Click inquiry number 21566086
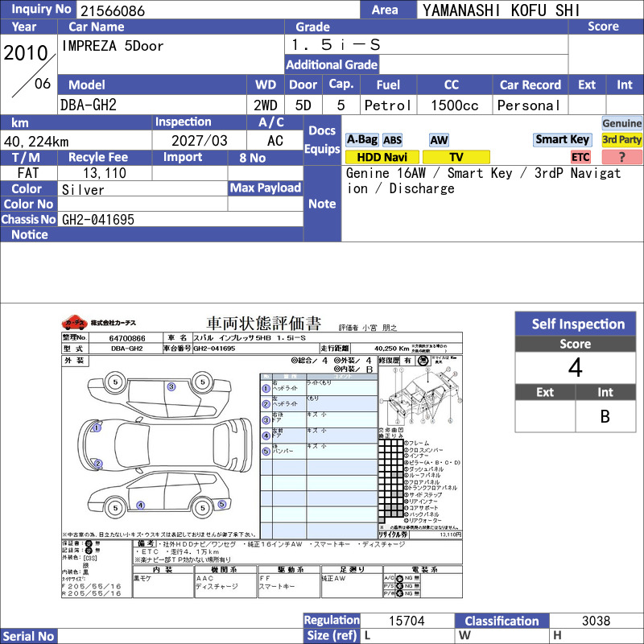 point(113,10)
